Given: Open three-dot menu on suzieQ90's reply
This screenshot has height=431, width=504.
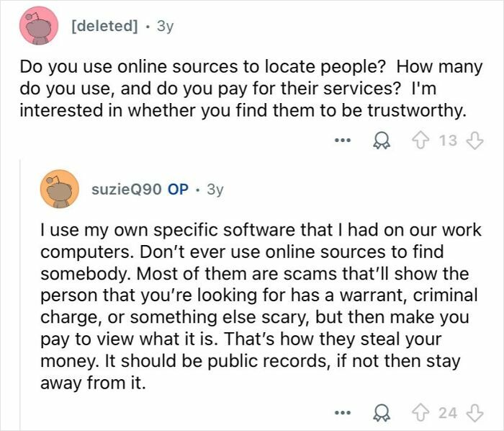Looking at the screenshot, I should (x=342, y=413).
